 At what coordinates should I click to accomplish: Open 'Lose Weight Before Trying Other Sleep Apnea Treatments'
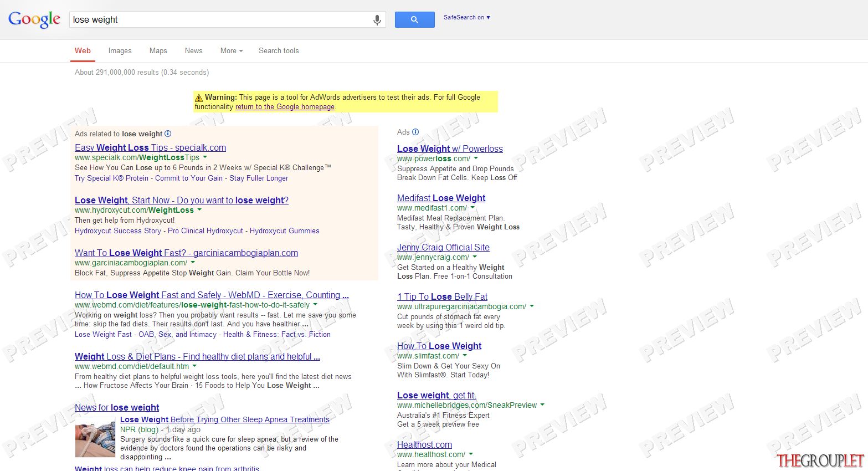225,419
